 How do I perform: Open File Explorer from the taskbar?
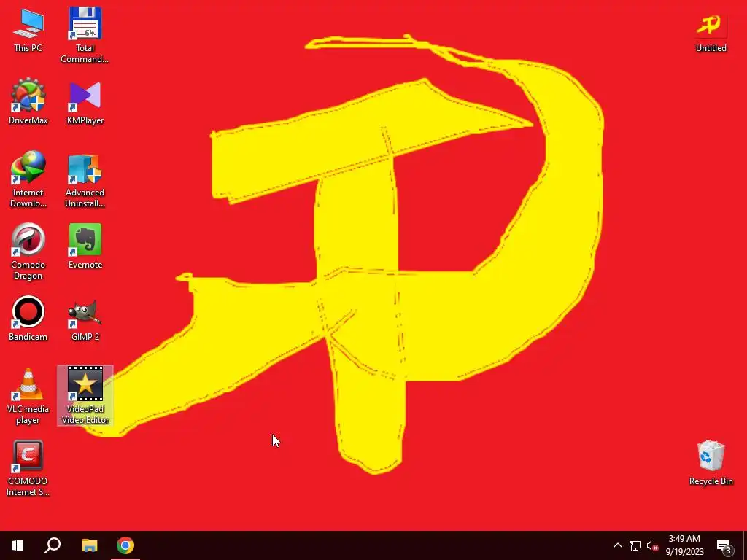[89, 545]
